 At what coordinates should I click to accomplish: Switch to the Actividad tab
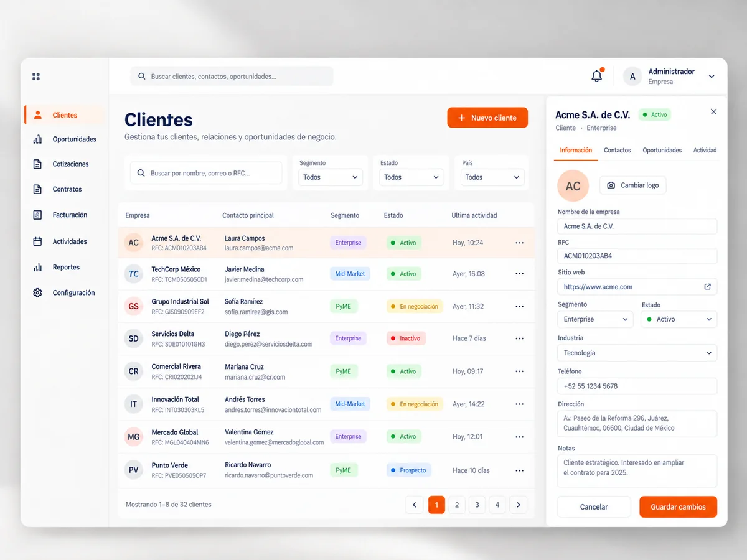(705, 151)
